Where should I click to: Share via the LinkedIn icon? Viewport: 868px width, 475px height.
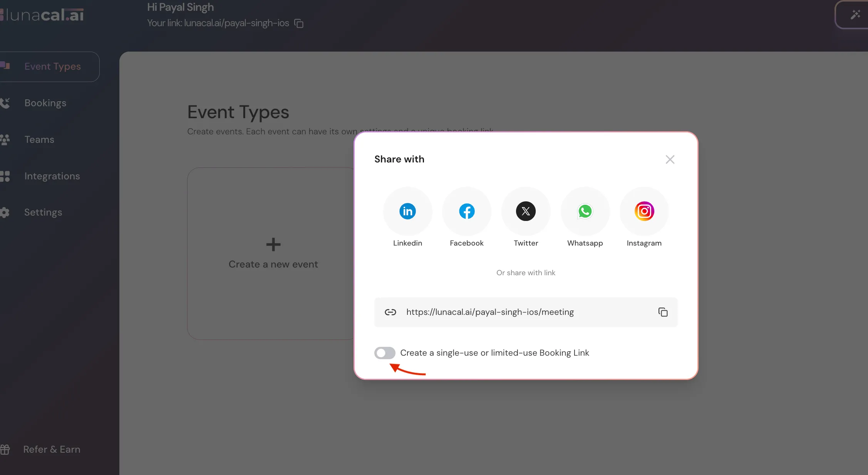pyautogui.click(x=407, y=211)
